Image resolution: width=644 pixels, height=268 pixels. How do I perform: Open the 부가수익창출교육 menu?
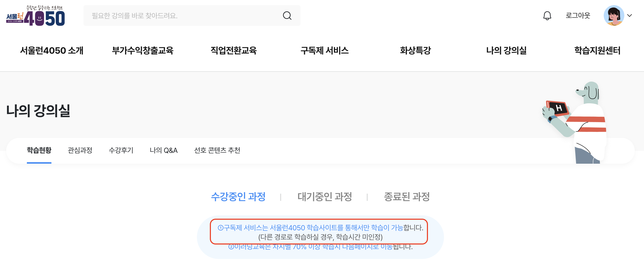[x=143, y=50]
